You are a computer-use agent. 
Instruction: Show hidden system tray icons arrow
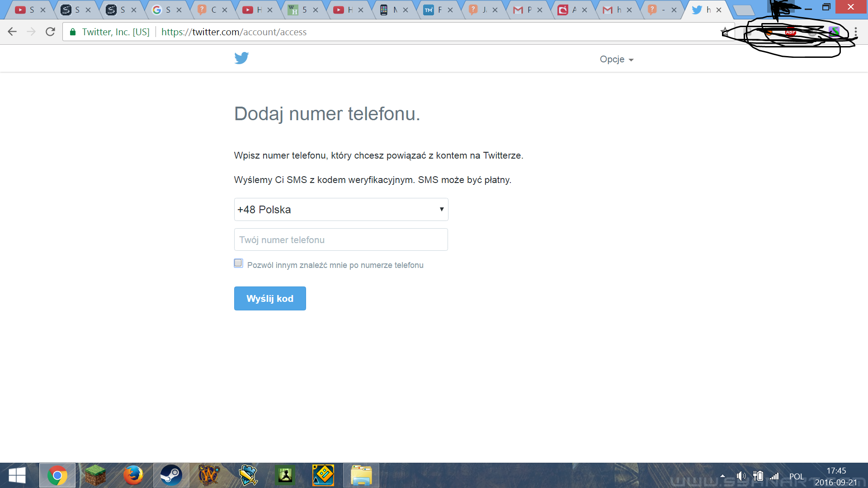(722, 476)
